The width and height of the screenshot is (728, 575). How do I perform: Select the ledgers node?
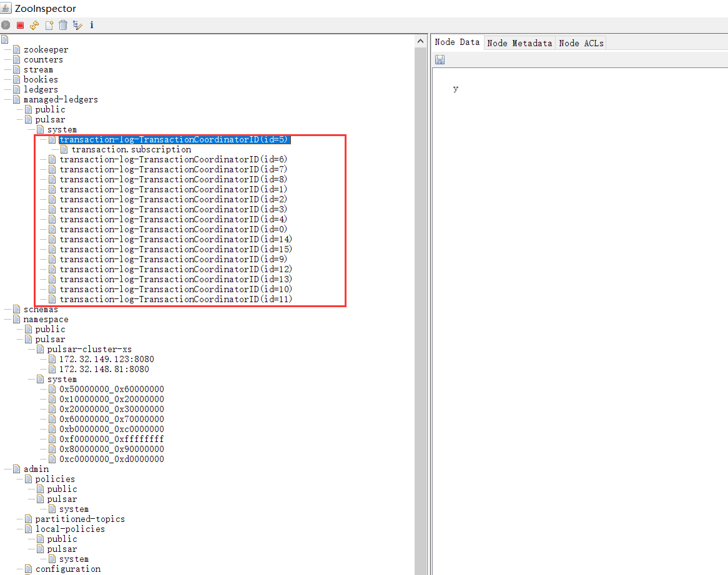pos(41,89)
